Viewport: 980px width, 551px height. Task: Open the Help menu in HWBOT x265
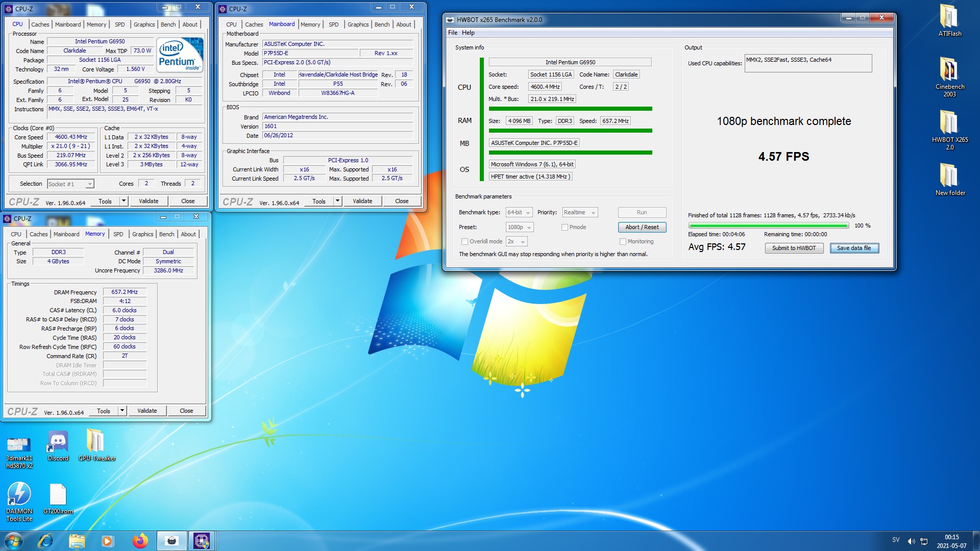(468, 33)
